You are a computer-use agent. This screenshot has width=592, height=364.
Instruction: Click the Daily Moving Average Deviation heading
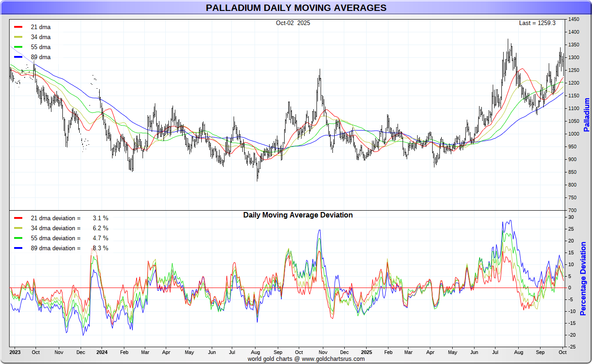click(x=298, y=215)
